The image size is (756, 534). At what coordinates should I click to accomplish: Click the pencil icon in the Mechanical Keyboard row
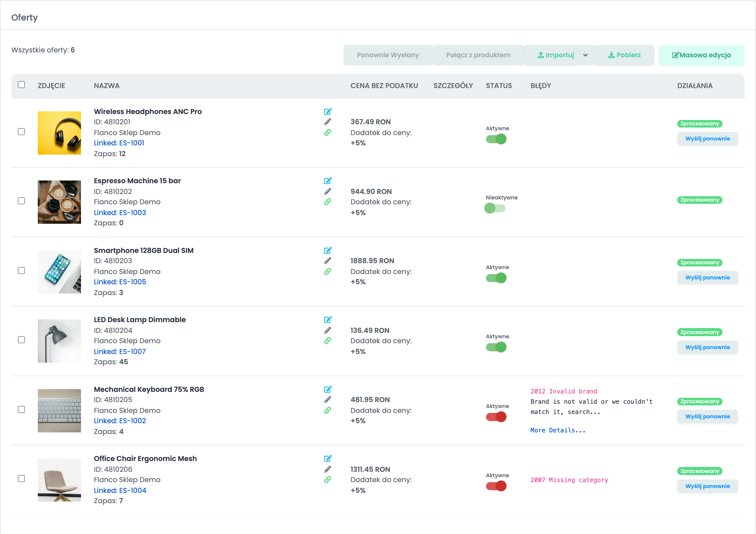tap(327, 400)
